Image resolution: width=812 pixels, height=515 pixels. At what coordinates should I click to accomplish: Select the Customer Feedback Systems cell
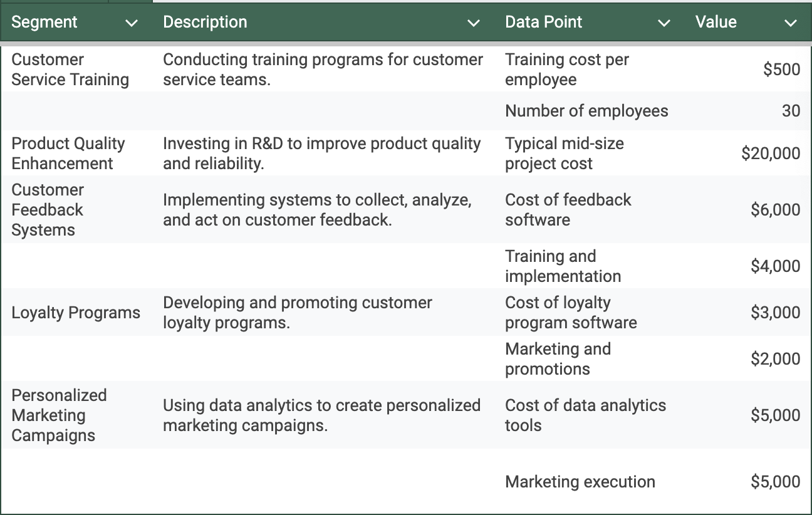(x=48, y=210)
